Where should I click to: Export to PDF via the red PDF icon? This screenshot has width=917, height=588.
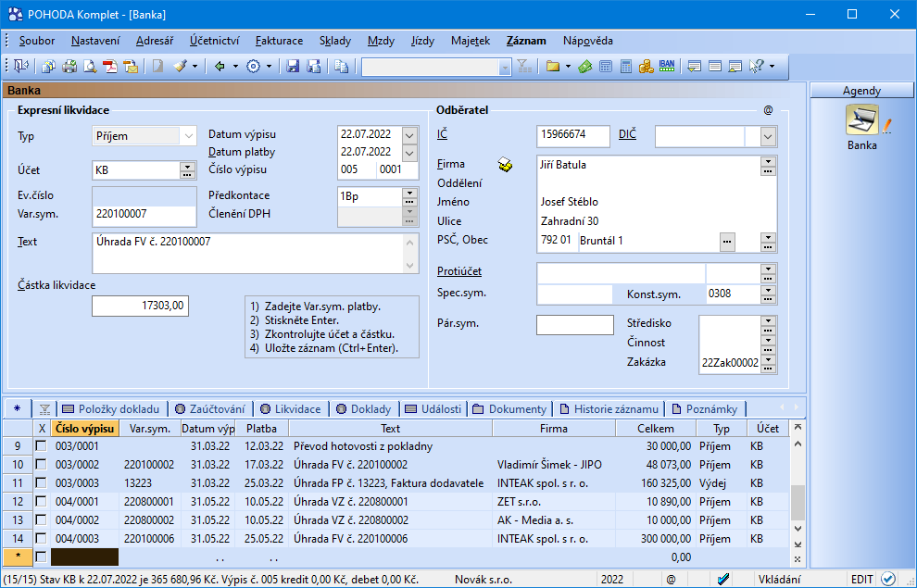coord(110,67)
